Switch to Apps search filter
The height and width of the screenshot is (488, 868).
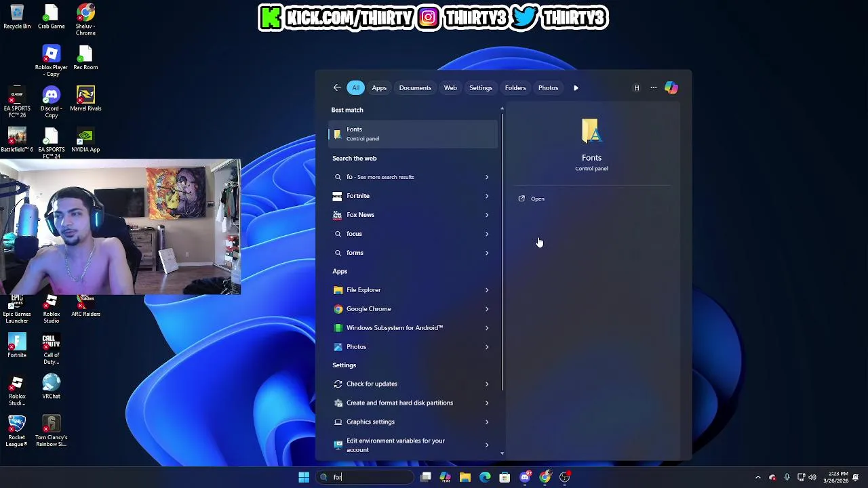coord(379,87)
